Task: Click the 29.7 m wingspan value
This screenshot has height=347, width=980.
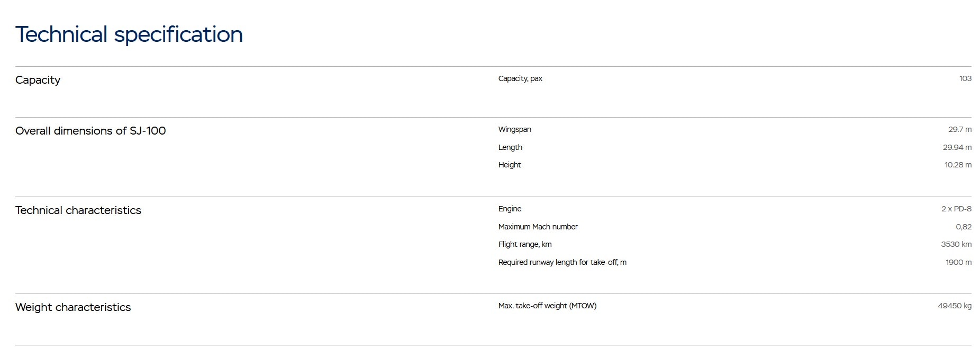Action: coord(959,129)
